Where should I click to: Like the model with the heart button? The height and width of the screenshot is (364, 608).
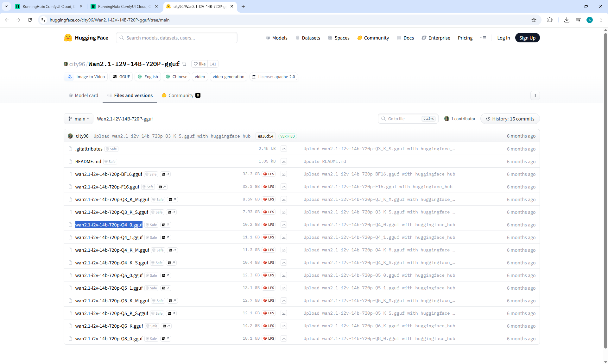tap(199, 64)
